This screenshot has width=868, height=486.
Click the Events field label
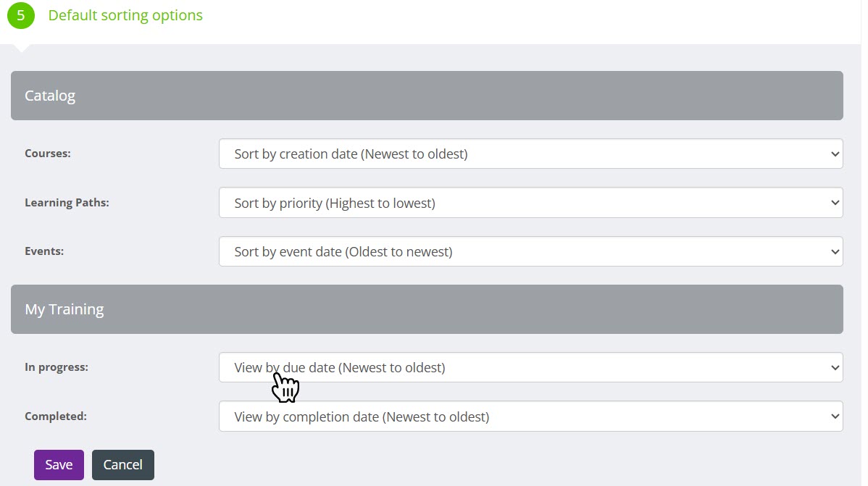pos(44,251)
